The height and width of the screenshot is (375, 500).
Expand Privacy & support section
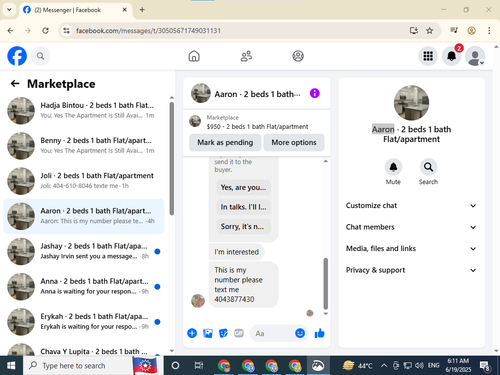coord(411,270)
